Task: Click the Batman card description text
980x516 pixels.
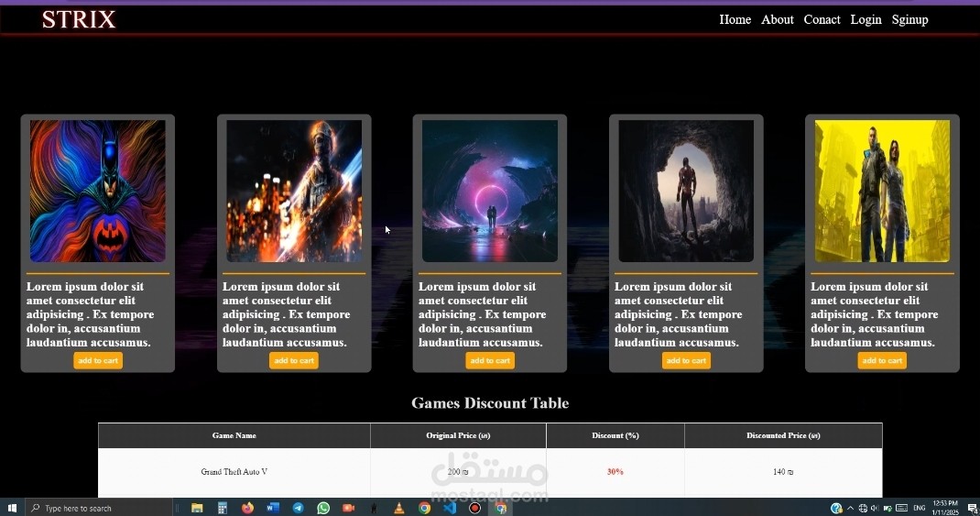Action: (91, 314)
